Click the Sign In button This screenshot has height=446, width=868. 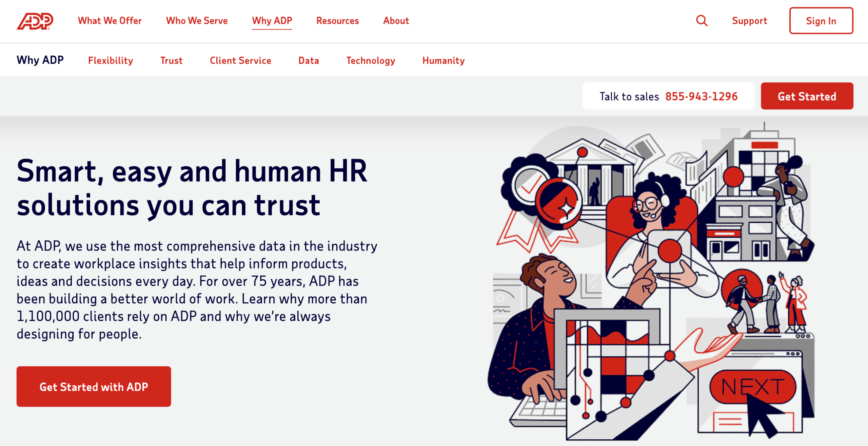tap(821, 21)
